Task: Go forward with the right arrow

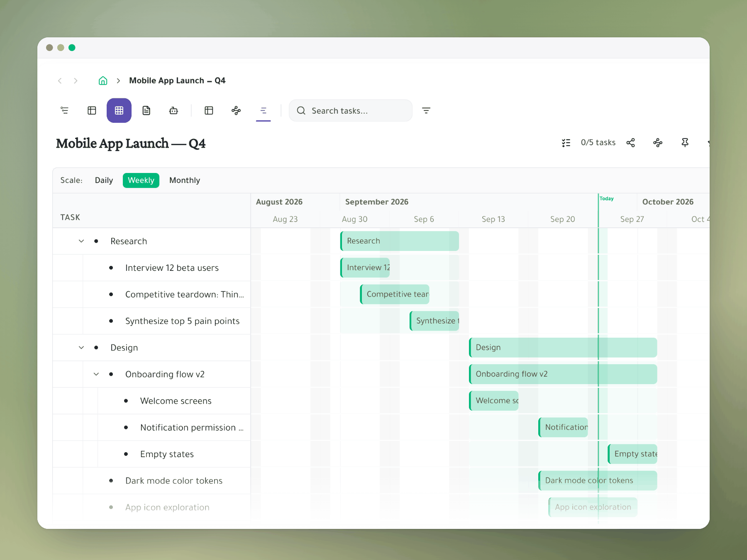Action: pyautogui.click(x=76, y=80)
